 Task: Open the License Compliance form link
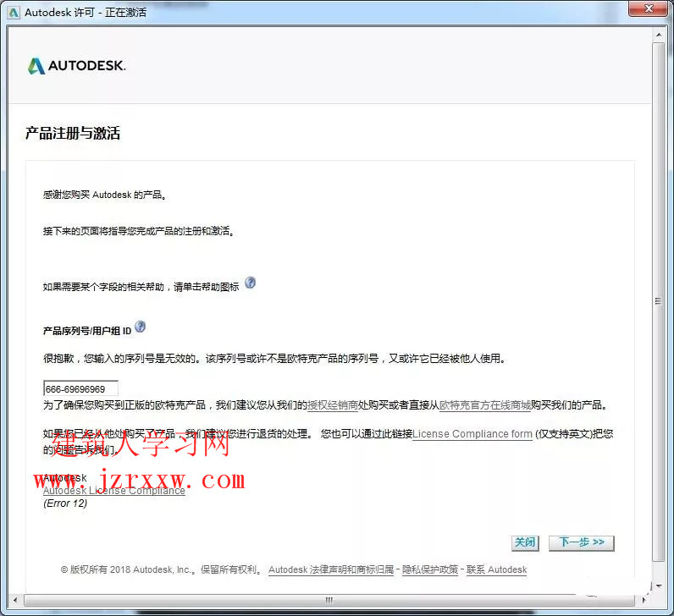tap(472, 434)
